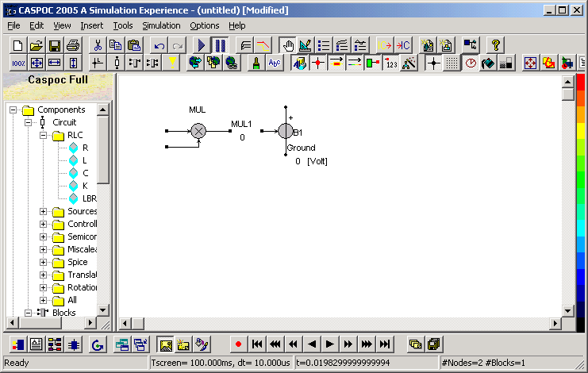
Task: Select the drawing triangle and pencil tool
Action: click(306, 45)
